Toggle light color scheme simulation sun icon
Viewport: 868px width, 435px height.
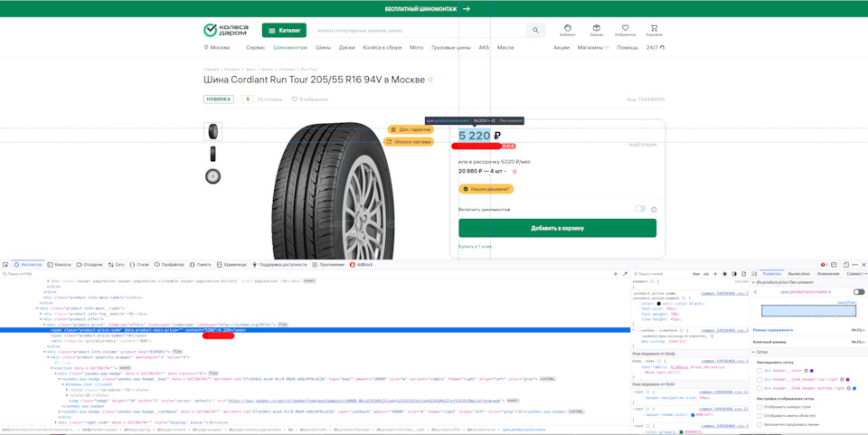[x=724, y=274]
